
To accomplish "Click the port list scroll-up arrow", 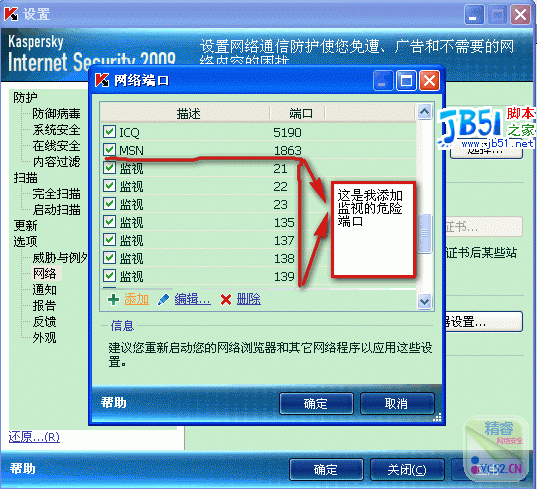I will click(x=425, y=111).
